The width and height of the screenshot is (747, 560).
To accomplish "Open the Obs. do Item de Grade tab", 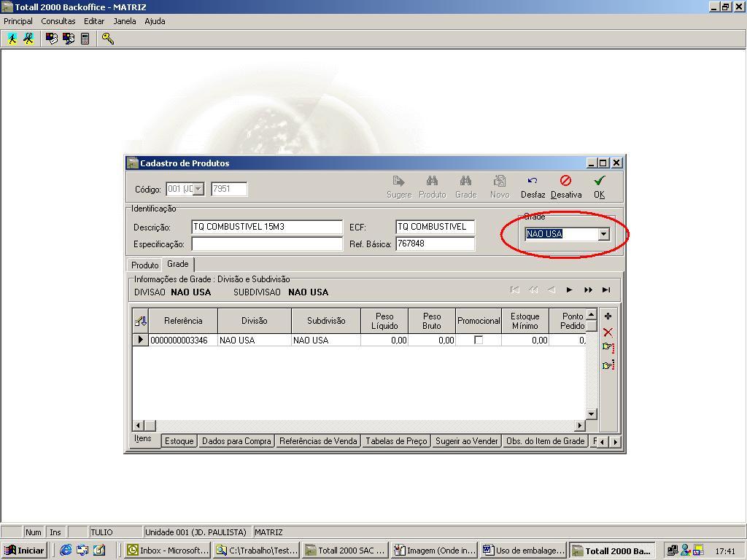I will pyautogui.click(x=546, y=441).
